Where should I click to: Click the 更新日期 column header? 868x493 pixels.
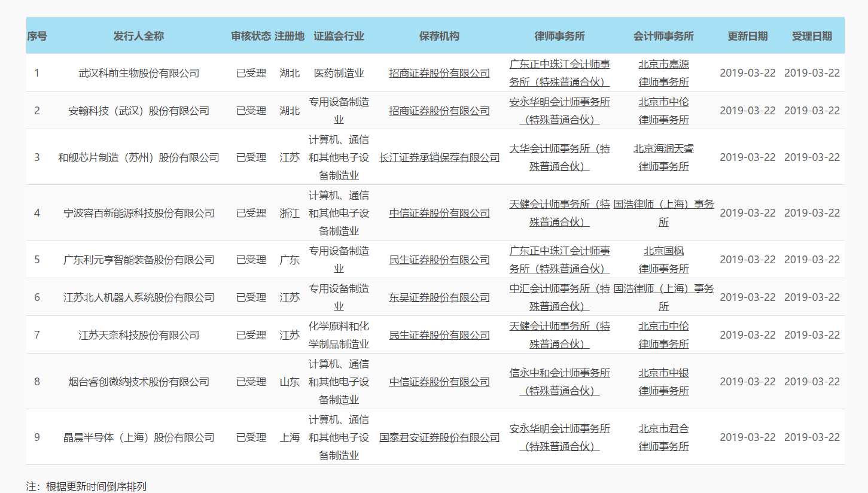(748, 36)
